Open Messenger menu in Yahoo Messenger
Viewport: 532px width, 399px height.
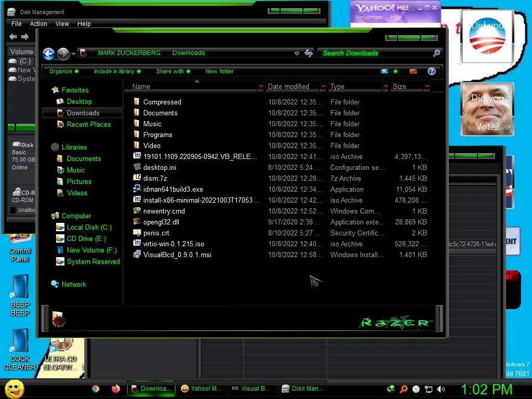(369, 17)
